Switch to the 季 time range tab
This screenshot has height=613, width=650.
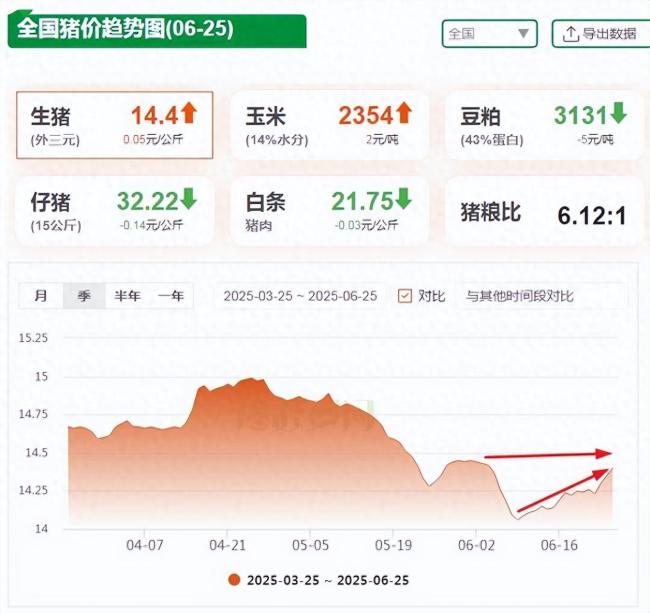[84, 296]
